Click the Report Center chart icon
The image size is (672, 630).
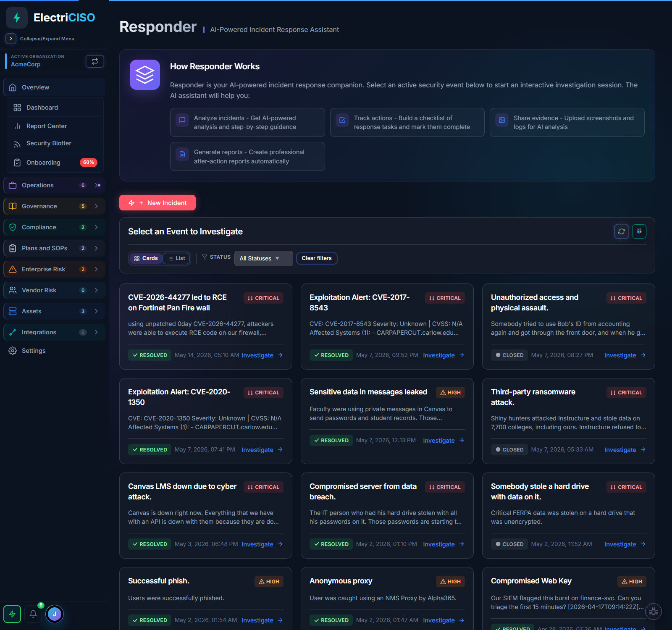click(17, 126)
